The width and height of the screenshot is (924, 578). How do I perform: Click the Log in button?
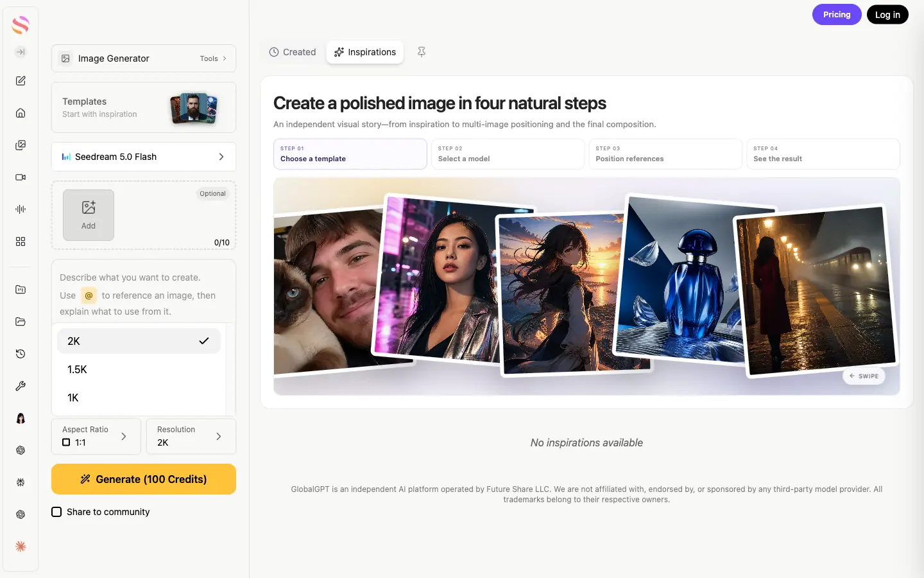click(x=887, y=14)
